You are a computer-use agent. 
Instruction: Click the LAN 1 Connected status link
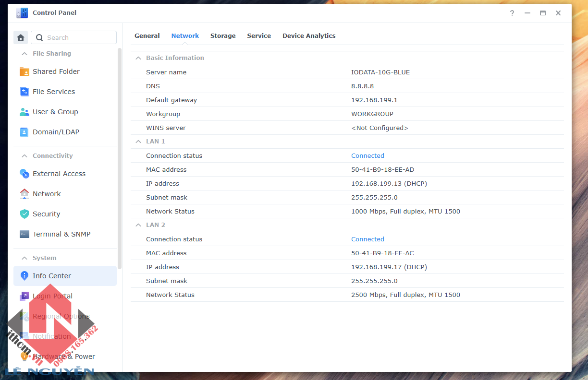coord(367,155)
